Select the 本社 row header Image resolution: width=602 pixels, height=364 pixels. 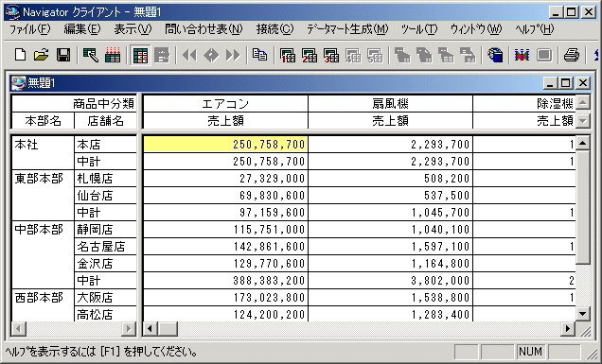coord(43,152)
